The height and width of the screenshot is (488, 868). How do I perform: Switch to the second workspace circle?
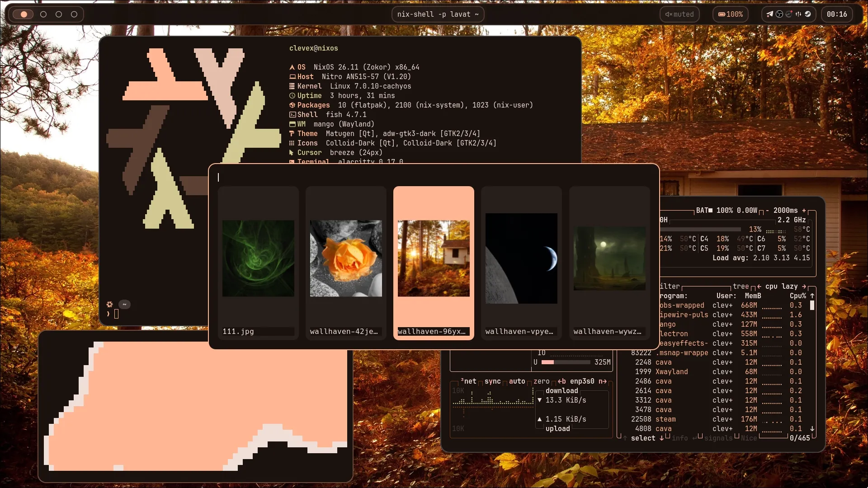tap(43, 14)
